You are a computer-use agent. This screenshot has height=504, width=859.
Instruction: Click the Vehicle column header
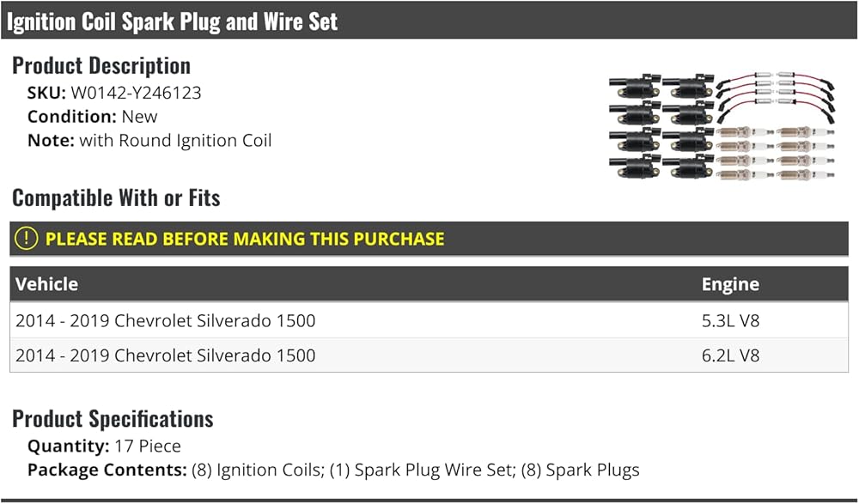(x=46, y=284)
